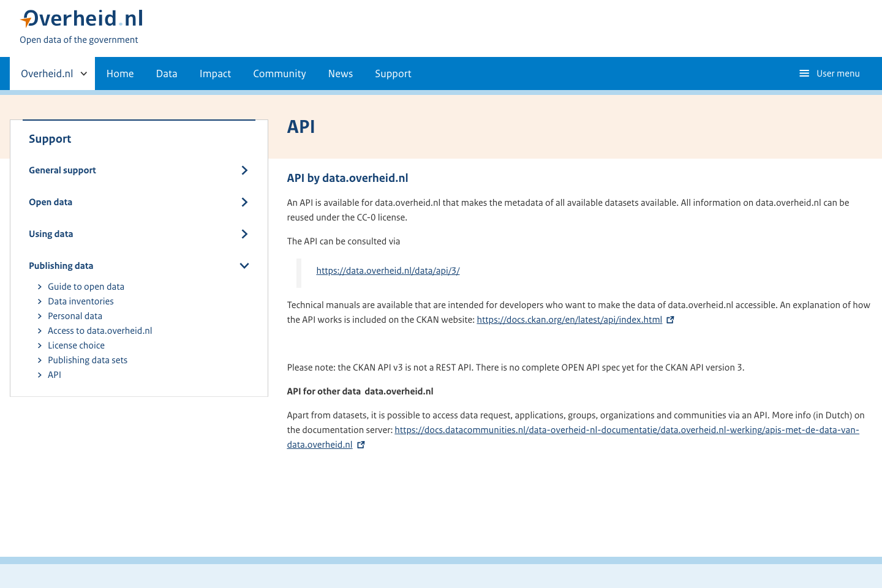Click the external link icon after datacommunities link
The image size is (882, 588).
coord(361,444)
